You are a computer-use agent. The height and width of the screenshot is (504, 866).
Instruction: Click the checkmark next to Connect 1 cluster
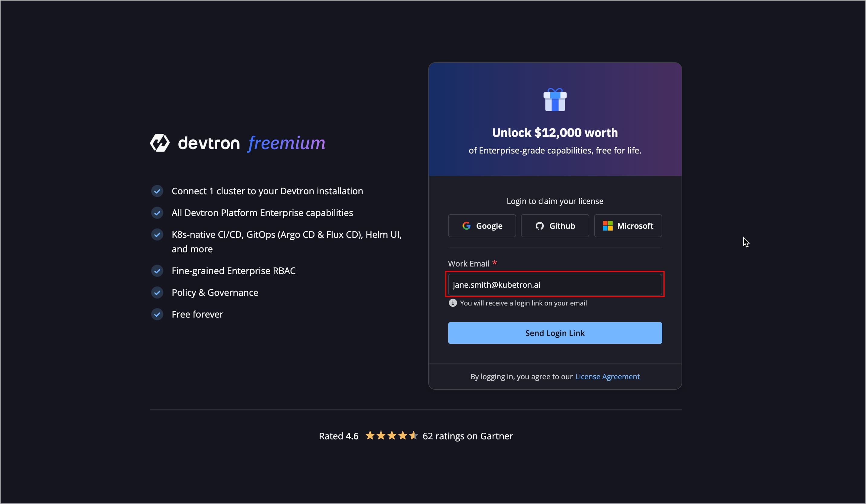[158, 191]
